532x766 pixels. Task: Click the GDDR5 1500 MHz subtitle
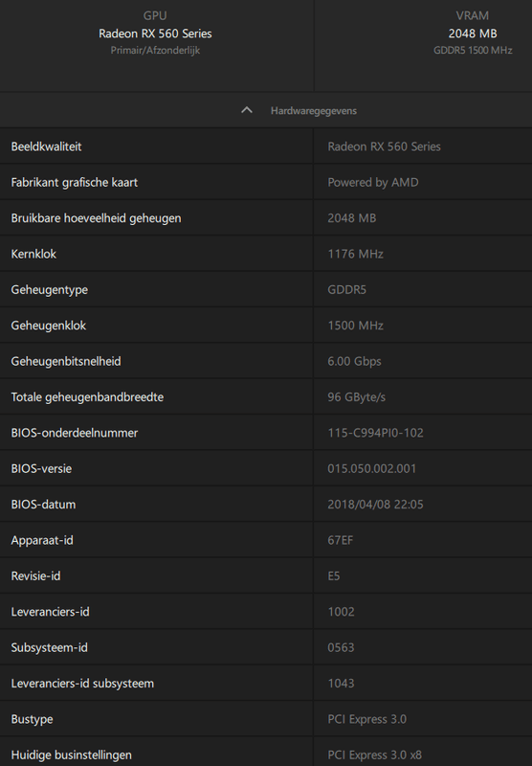point(473,51)
